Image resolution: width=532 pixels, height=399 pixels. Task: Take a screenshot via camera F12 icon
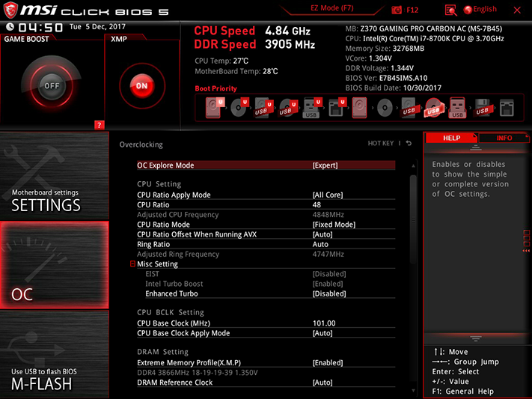pos(397,10)
